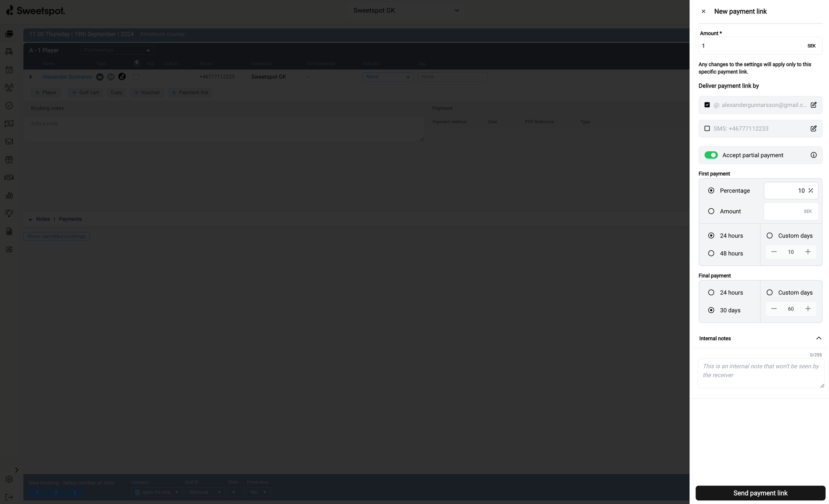The image size is (829, 504).
Task: Decrease first payment custom days
Action: 774,252
